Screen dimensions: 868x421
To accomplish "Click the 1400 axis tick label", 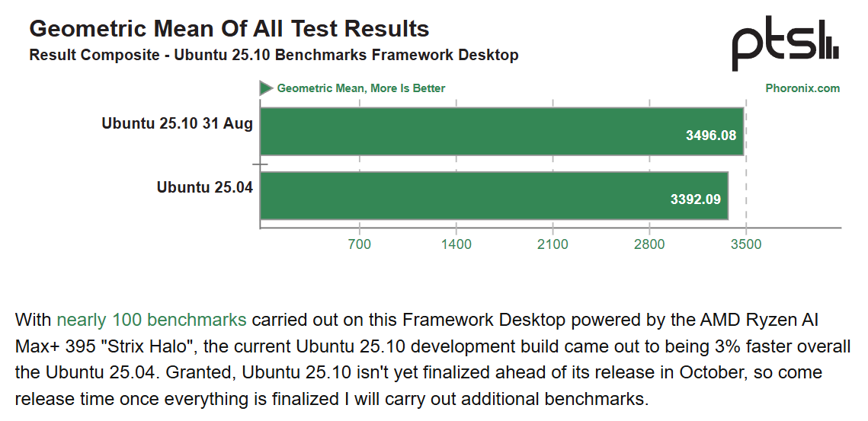I will [x=456, y=244].
